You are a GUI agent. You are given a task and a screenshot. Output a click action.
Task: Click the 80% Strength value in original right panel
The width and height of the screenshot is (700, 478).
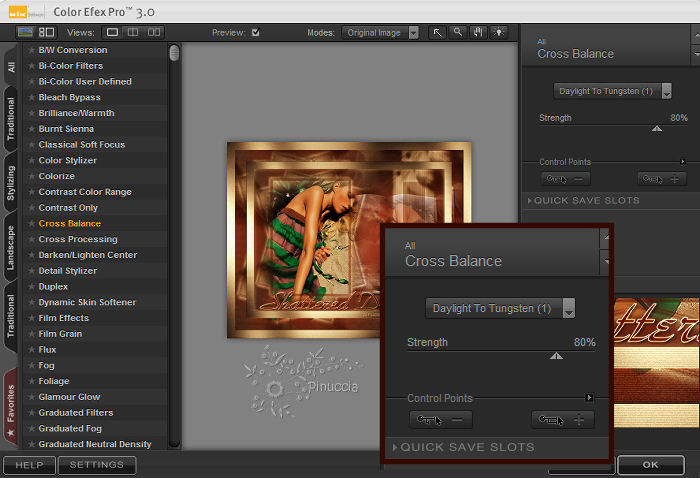679,118
